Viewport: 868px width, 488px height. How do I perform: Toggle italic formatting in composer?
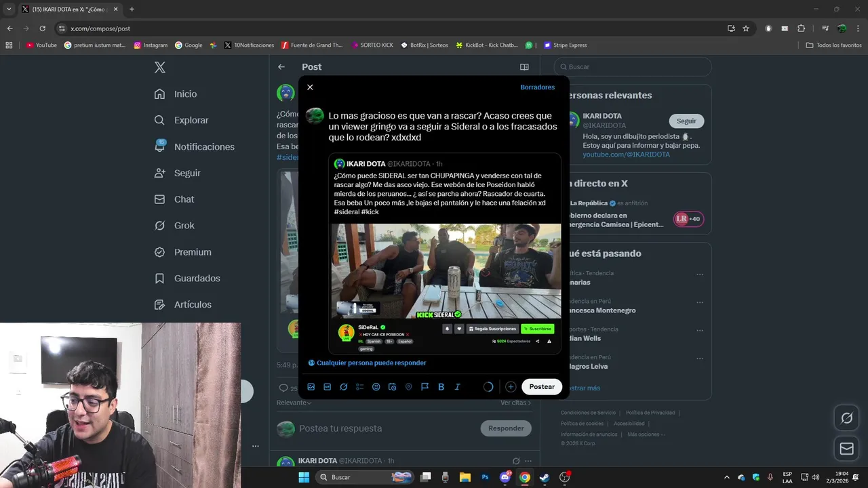tap(458, 387)
